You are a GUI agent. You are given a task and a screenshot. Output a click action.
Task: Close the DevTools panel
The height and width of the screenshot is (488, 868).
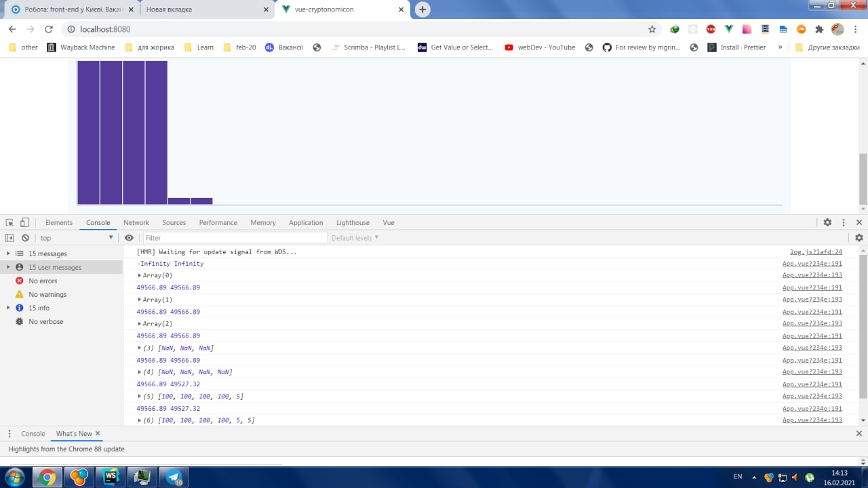(859, 222)
